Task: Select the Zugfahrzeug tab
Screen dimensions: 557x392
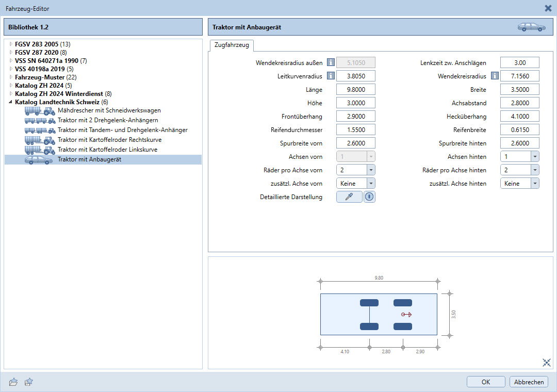Action: click(232, 45)
